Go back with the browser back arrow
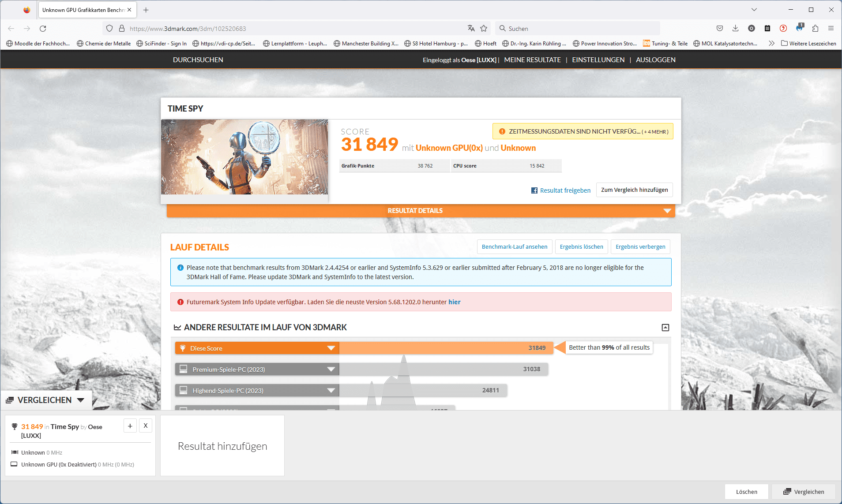Screen dimensions: 842x504 point(11,28)
